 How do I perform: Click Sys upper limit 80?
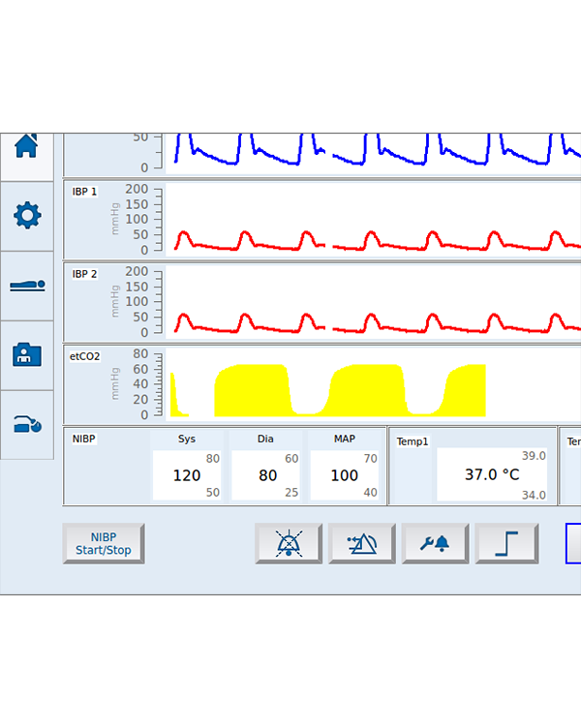click(x=213, y=459)
